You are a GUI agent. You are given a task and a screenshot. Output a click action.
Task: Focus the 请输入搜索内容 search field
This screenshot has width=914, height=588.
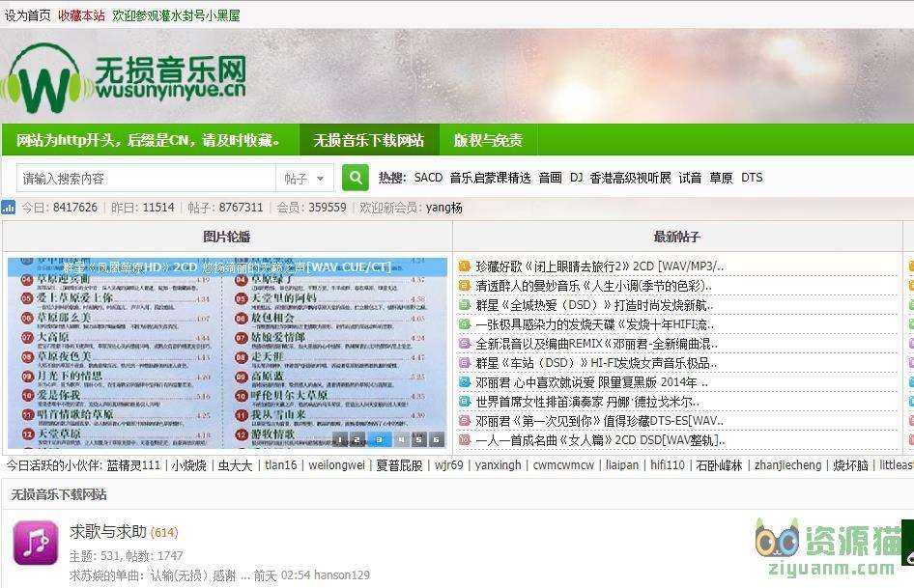click(146, 178)
